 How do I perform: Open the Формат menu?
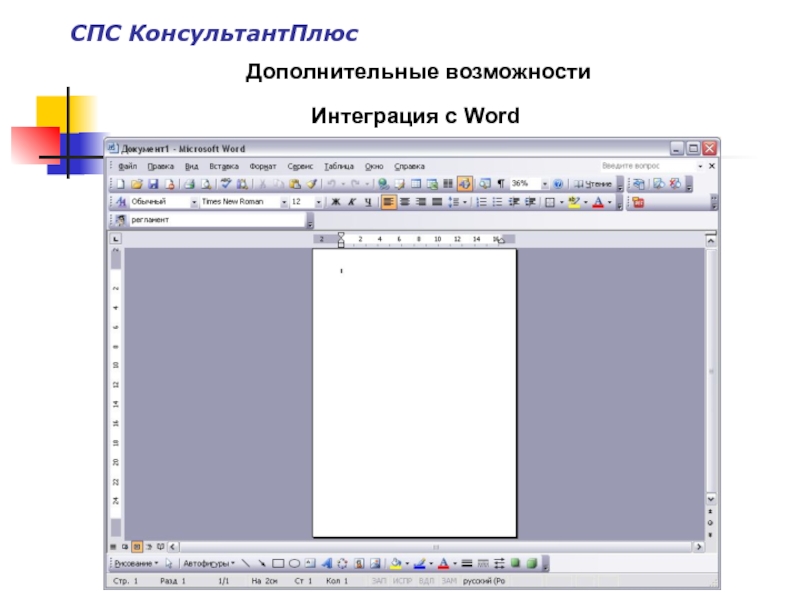point(263,166)
